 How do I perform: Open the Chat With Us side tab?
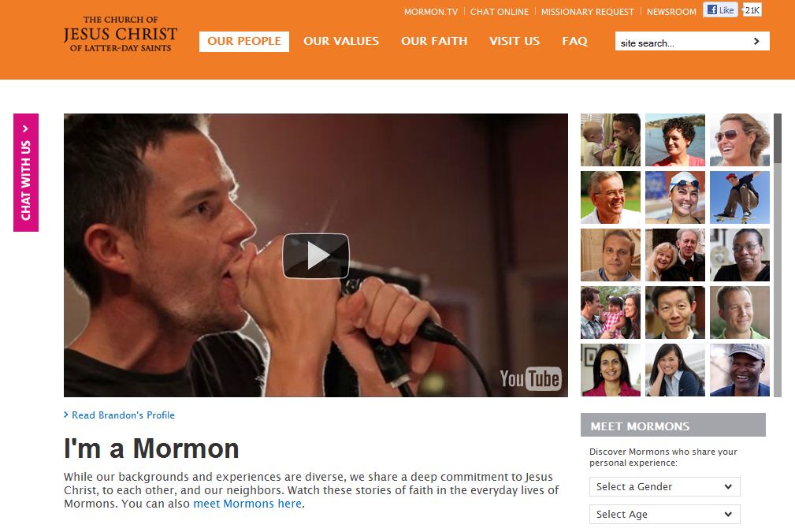(26, 173)
